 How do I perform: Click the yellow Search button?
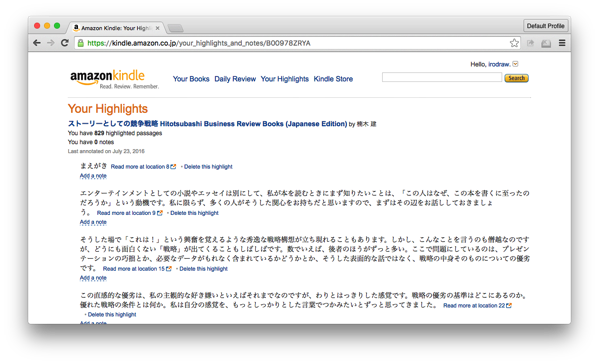(516, 78)
